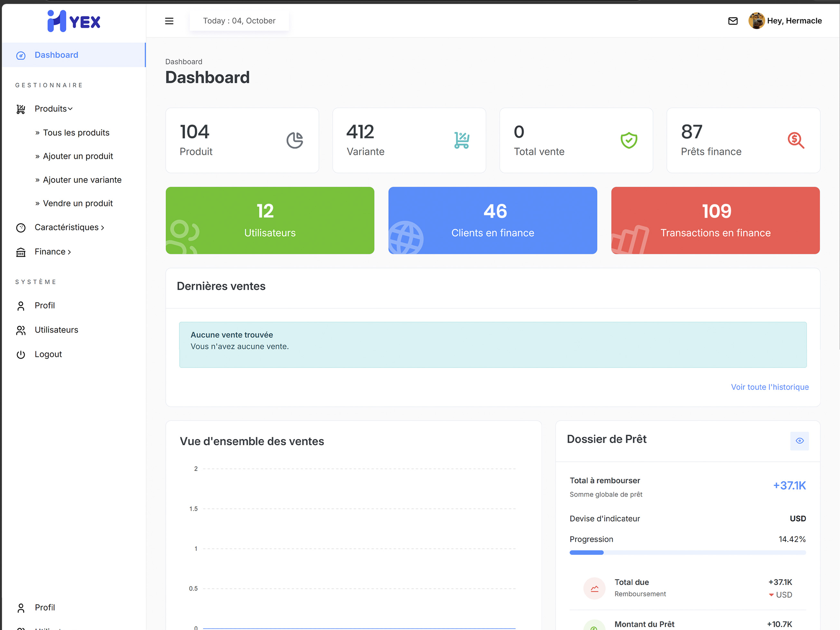Open Utilisateurs in the sidebar menu

coord(56,330)
